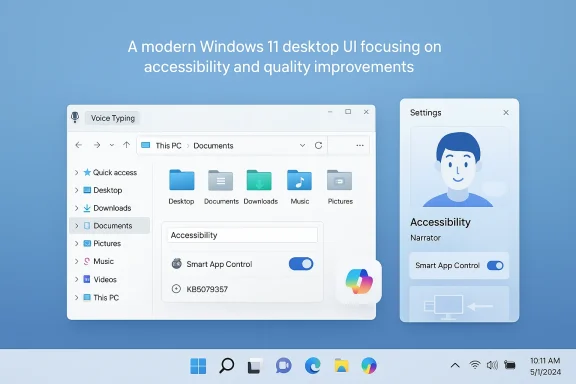Image resolution: width=576 pixels, height=384 pixels.
Task: Open the green Downloads folder icon
Action: tap(259, 180)
